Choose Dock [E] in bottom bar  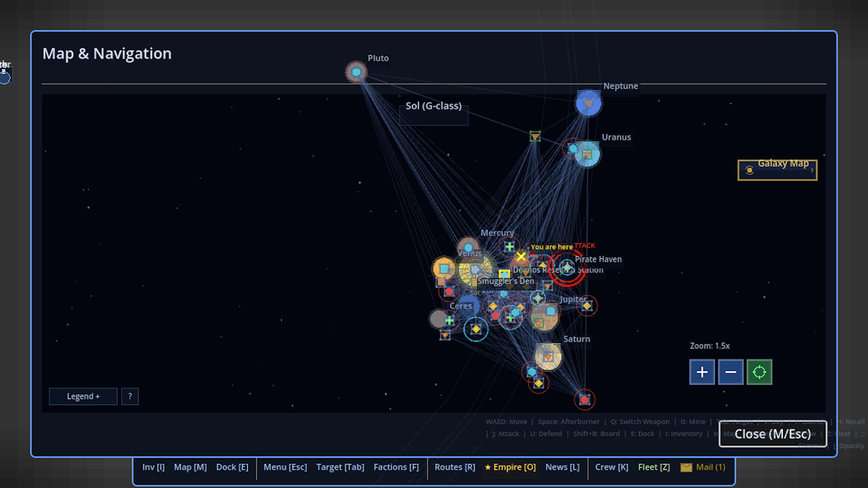pyautogui.click(x=232, y=467)
